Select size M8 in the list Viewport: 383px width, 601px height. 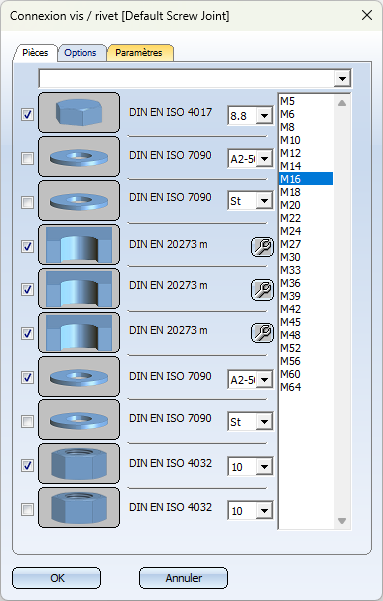[x=306, y=127]
